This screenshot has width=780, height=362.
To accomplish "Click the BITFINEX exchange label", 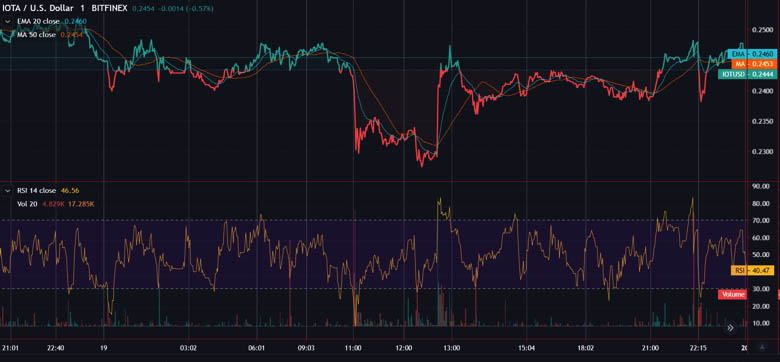I will 108,8.
